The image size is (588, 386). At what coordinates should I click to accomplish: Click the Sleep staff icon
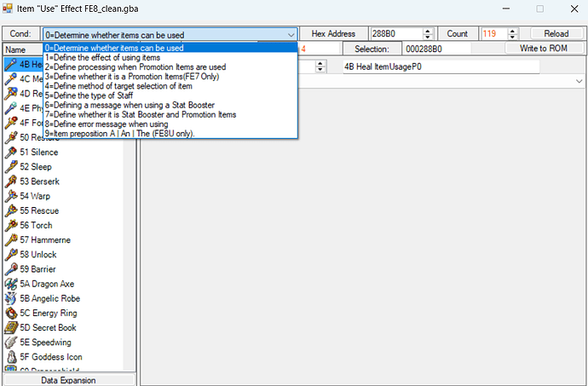click(11, 166)
